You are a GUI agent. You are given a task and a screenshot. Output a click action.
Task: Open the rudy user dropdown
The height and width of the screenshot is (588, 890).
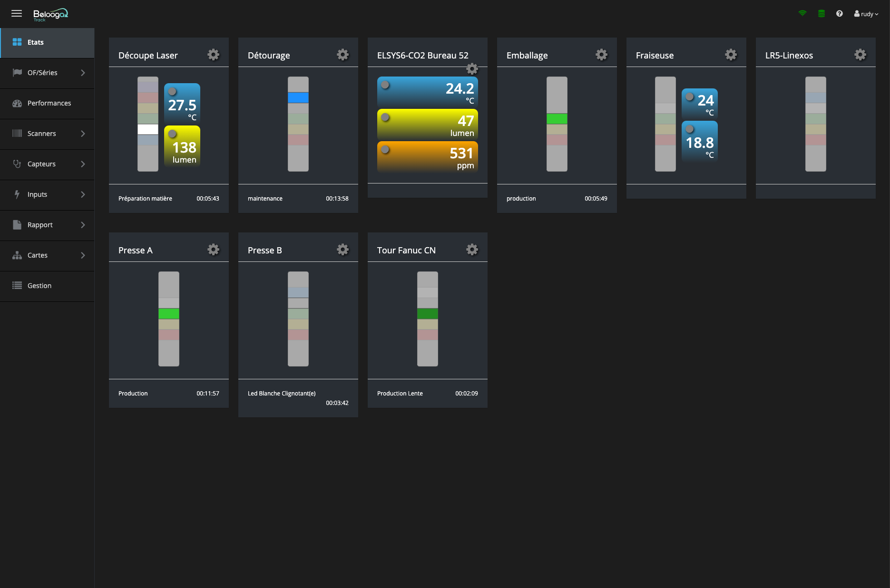(866, 14)
